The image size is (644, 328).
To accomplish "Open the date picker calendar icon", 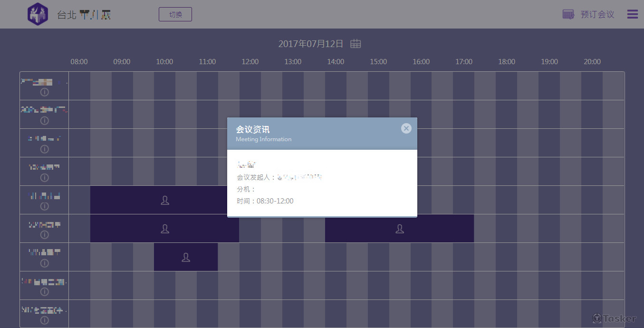I will (x=356, y=44).
